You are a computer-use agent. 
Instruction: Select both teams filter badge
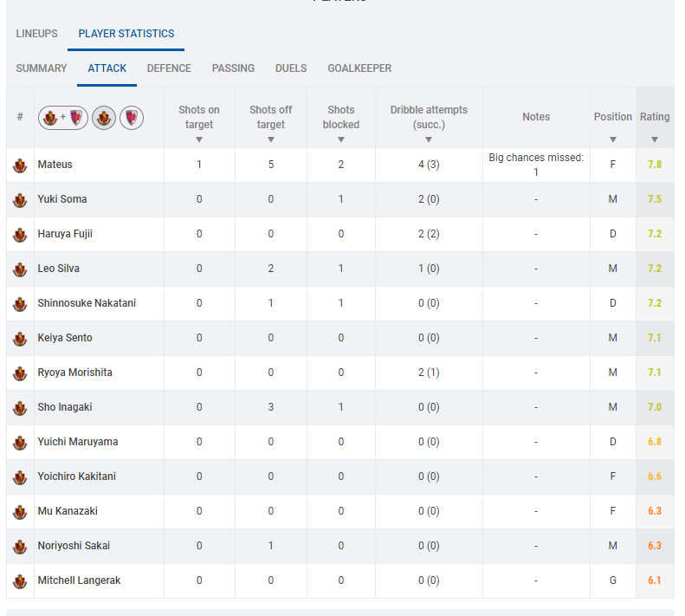(x=63, y=118)
